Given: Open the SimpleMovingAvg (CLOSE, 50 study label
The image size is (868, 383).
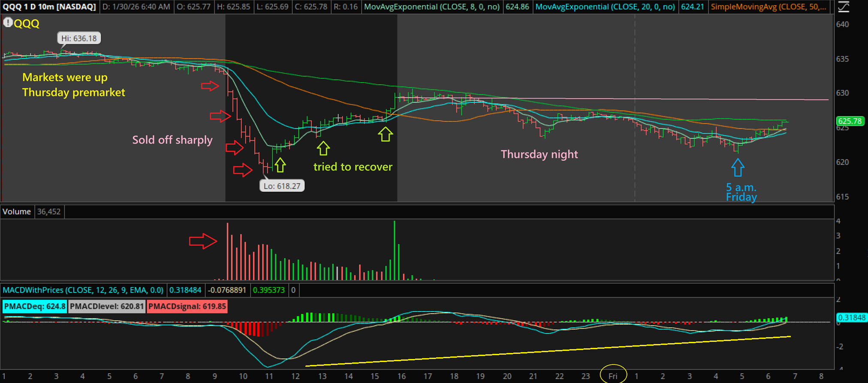Looking at the screenshot, I should click(769, 7).
